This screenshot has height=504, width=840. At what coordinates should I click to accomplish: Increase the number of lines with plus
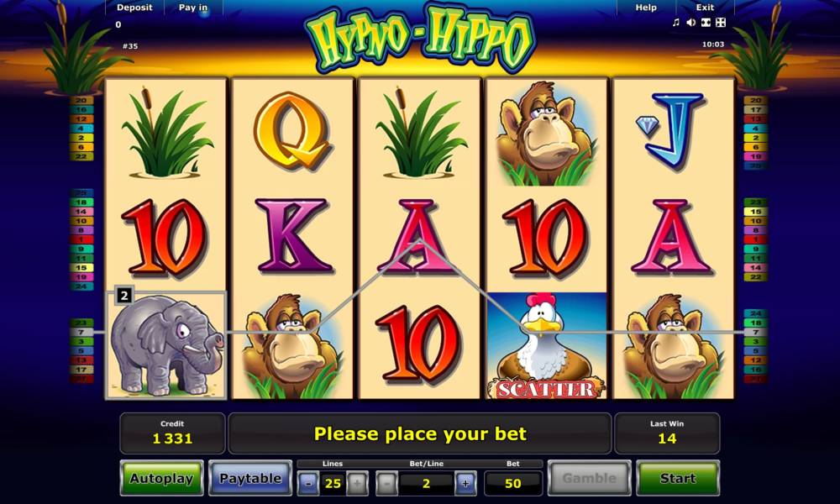tap(357, 484)
